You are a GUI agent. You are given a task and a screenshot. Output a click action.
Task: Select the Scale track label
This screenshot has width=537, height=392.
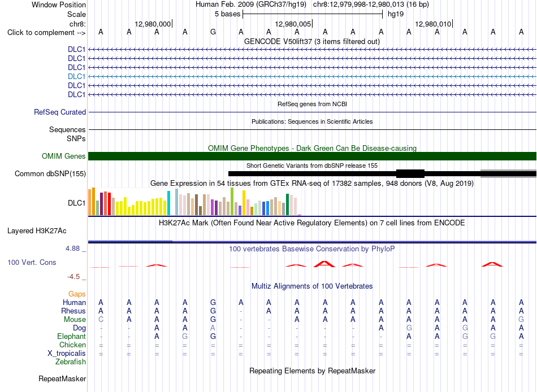click(76, 14)
